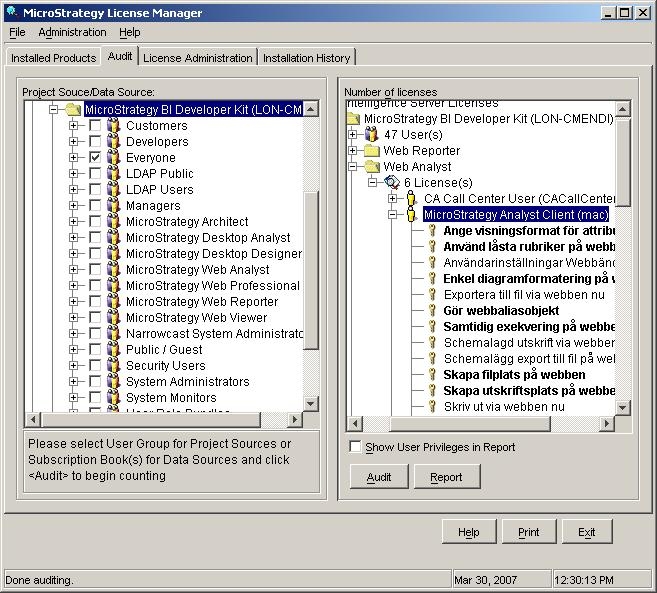This screenshot has height=593, width=657.
Task: Click the Managers group icon
Action: [113, 205]
